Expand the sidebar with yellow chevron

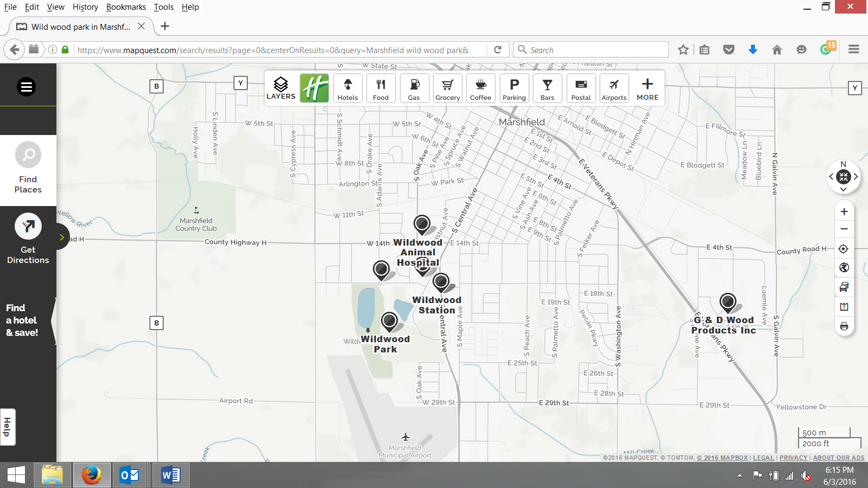62,237
